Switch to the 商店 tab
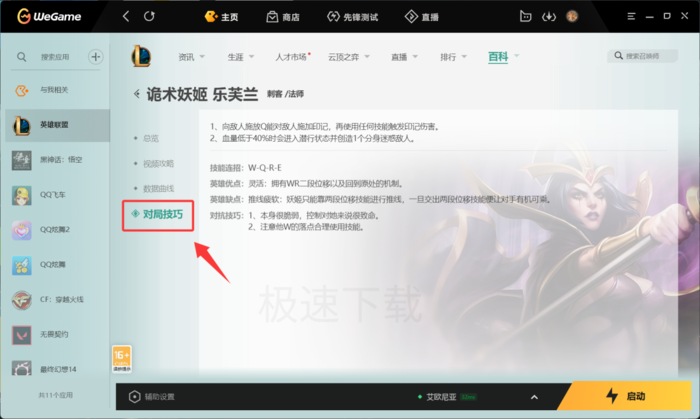Image resolution: width=700 pixels, height=419 pixels. [283, 17]
